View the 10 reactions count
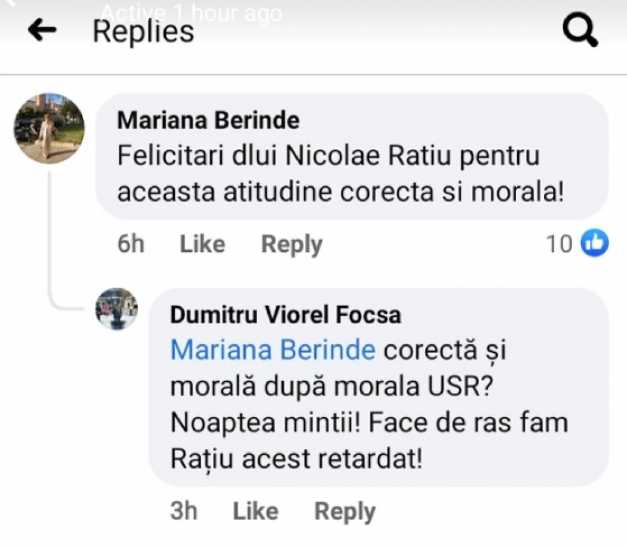 coord(559,244)
